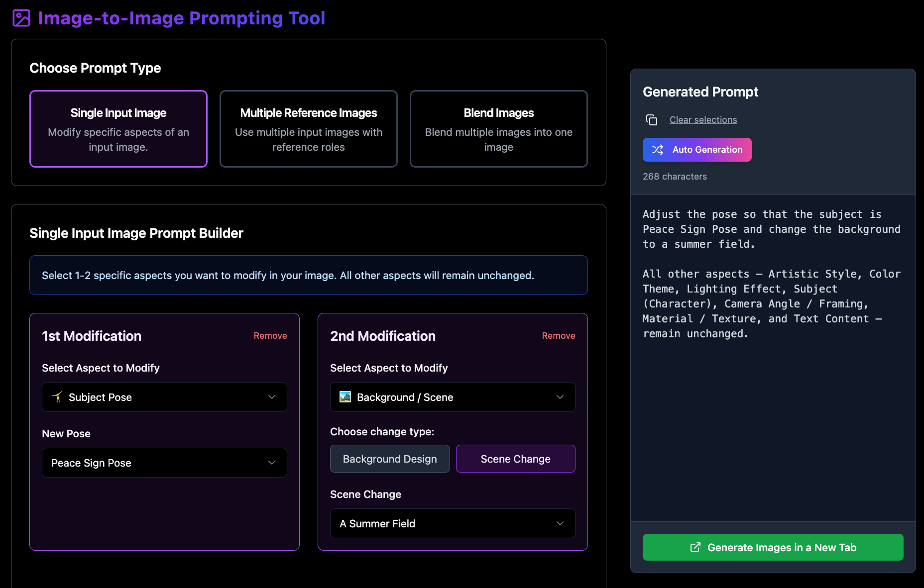Image resolution: width=924 pixels, height=588 pixels.
Task: Click the Choose change type label
Action: click(382, 432)
